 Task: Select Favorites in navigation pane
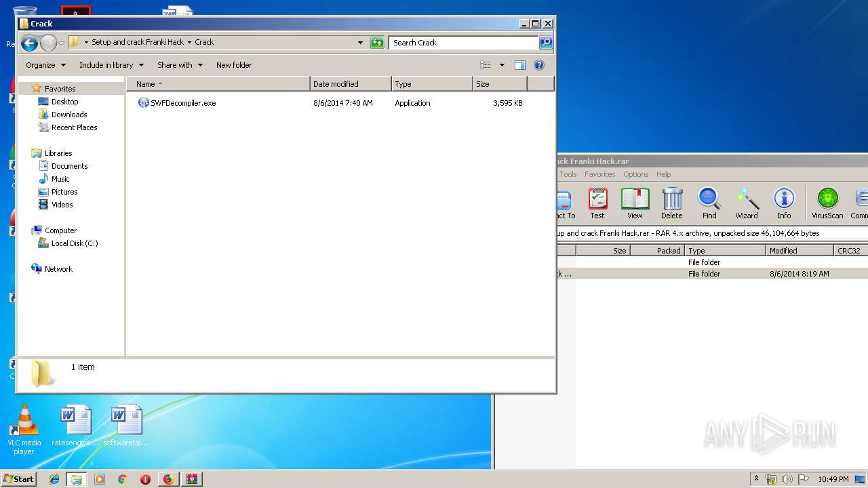point(60,89)
